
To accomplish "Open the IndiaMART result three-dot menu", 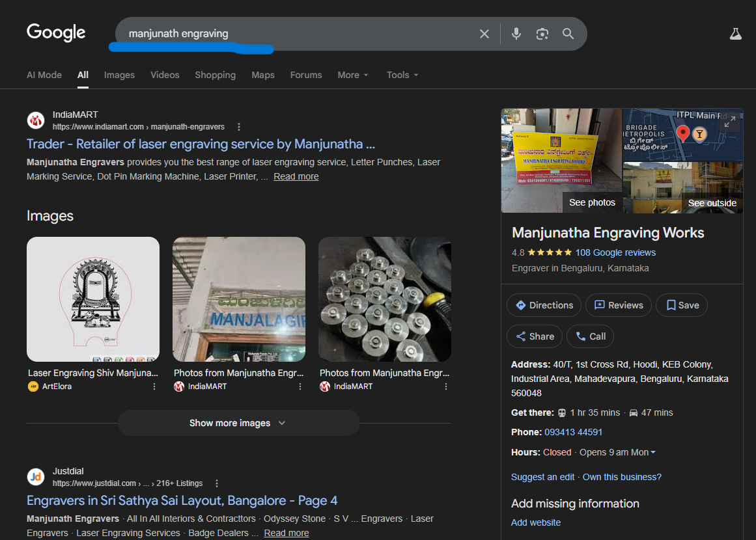I will tap(239, 127).
